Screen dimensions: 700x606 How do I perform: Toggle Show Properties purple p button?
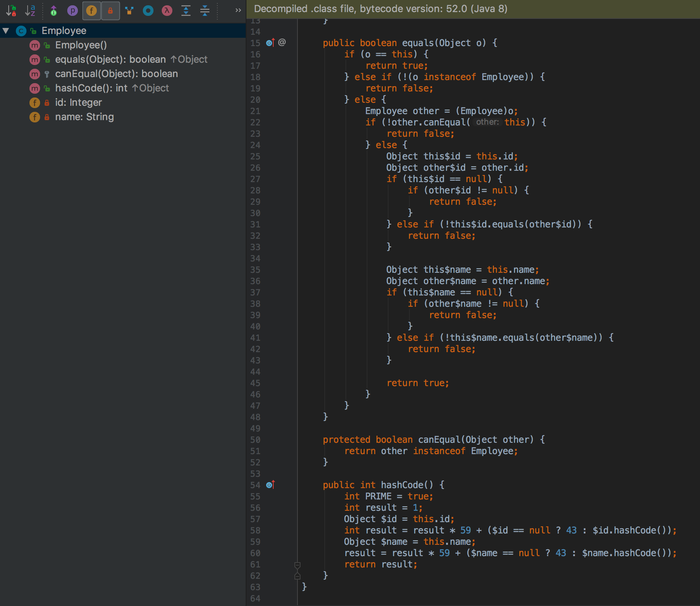(x=72, y=11)
